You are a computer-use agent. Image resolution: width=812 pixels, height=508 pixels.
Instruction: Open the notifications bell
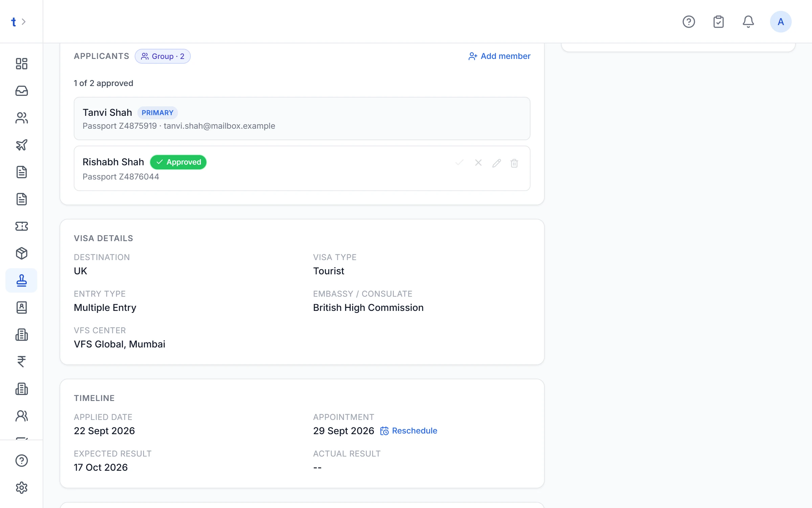coord(748,22)
